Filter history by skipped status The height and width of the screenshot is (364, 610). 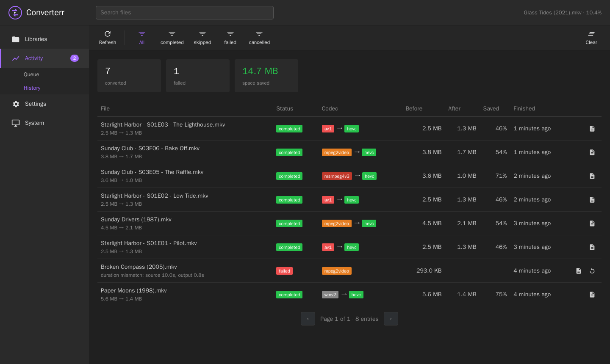(202, 38)
